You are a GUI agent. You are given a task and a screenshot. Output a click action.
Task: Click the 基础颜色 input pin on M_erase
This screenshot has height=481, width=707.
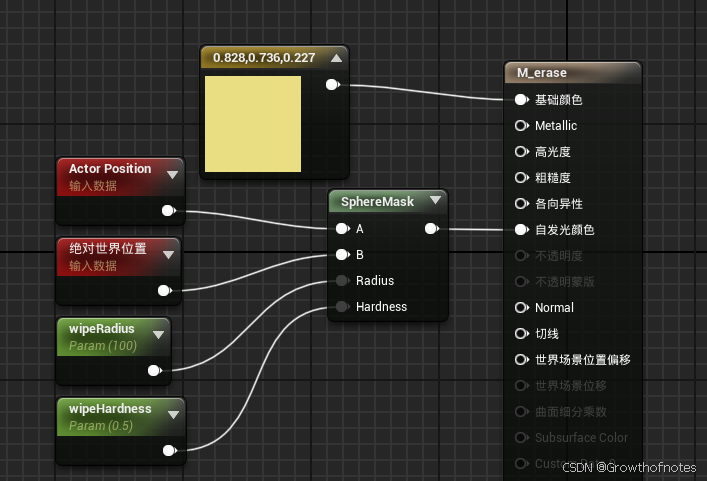coord(522,100)
